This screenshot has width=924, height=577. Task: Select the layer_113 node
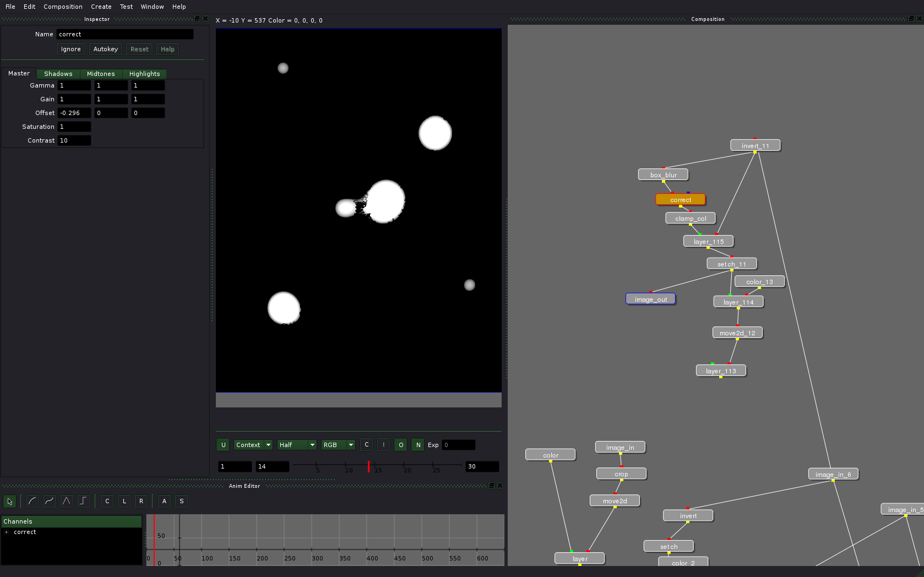click(x=721, y=371)
